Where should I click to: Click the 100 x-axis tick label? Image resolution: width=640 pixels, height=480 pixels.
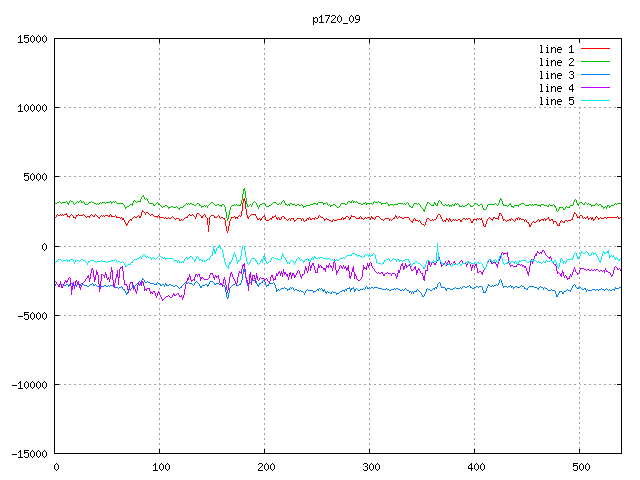(160, 466)
